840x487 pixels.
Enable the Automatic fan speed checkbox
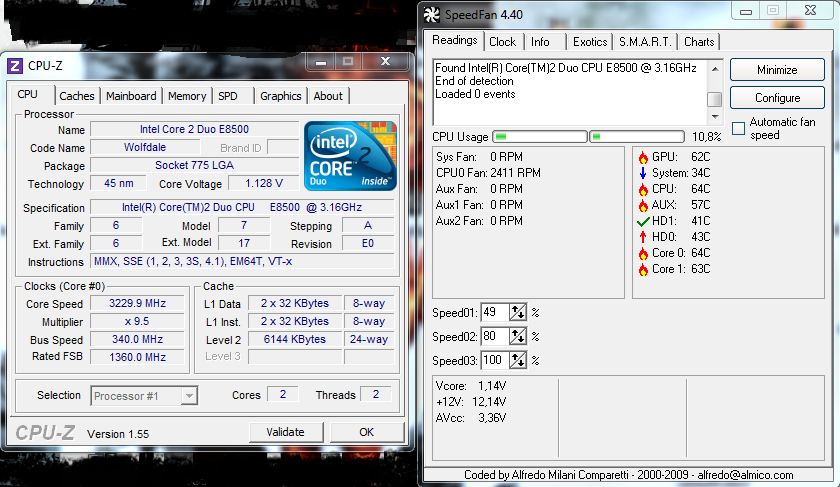[x=738, y=129]
